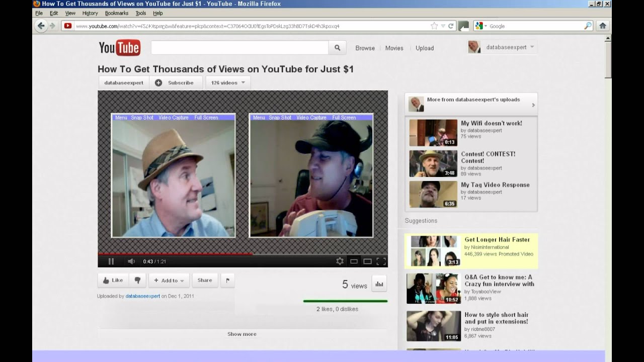Dislike the video with thumbs down
This screenshot has width=644, height=362.
137,281
